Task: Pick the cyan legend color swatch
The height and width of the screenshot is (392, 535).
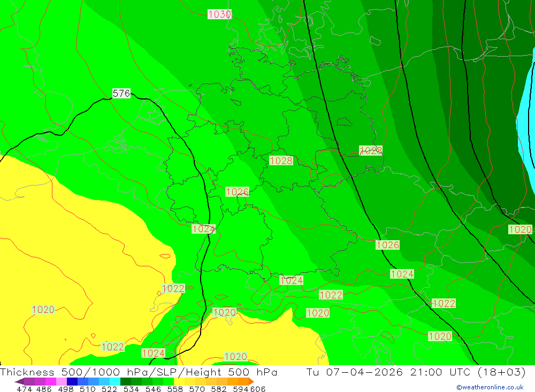Action: 115,381
